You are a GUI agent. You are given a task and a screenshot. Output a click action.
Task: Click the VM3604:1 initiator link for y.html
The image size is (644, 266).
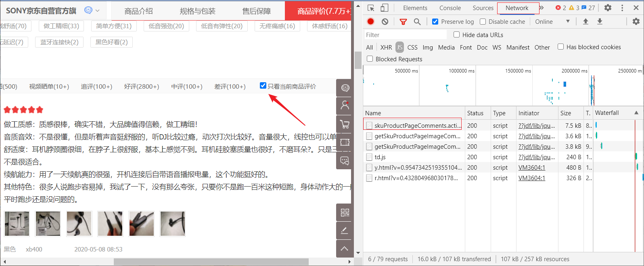point(531,168)
